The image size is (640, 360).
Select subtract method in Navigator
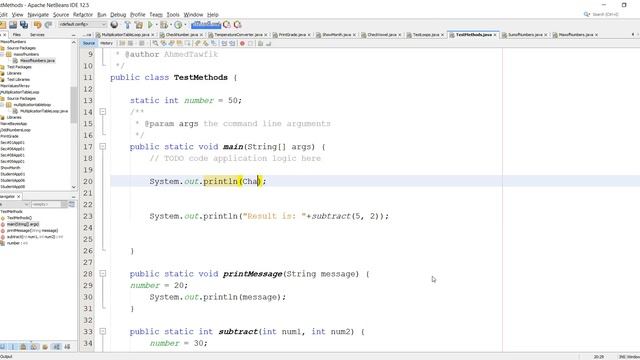point(34,237)
